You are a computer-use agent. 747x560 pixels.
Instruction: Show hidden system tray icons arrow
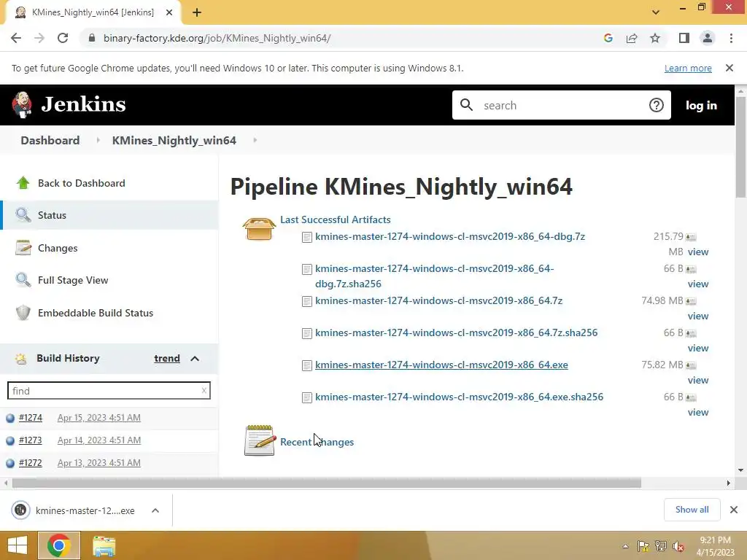(625, 546)
